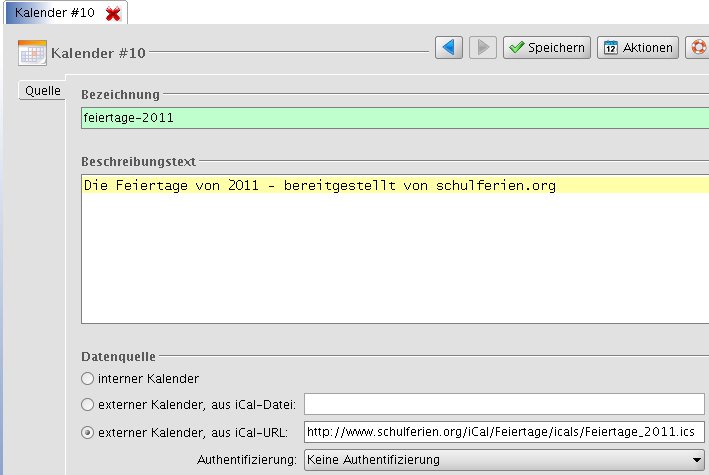Select the interner Kalender radio button
The width and height of the screenshot is (709, 475).
(x=88, y=379)
